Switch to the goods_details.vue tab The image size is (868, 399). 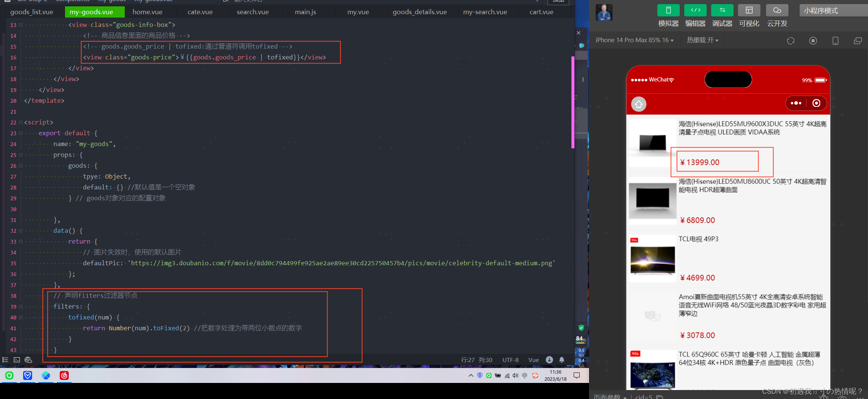[x=420, y=12]
